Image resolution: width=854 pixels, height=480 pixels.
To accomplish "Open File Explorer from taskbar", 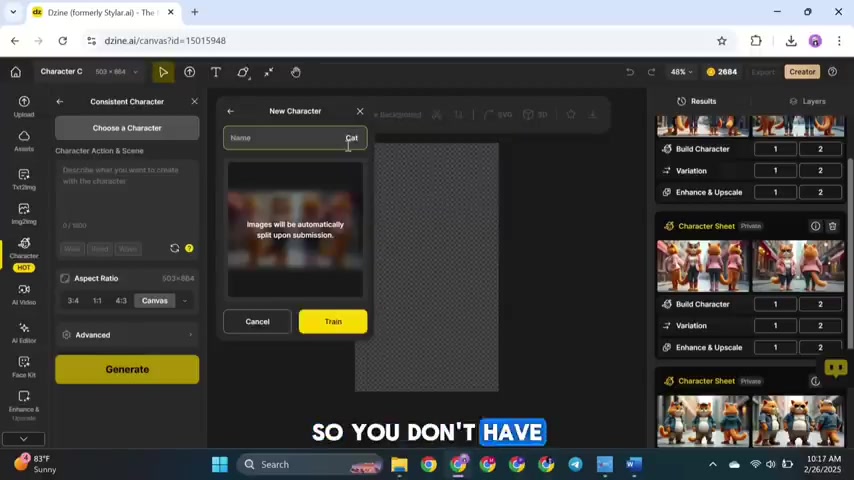I will click(399, 464).
